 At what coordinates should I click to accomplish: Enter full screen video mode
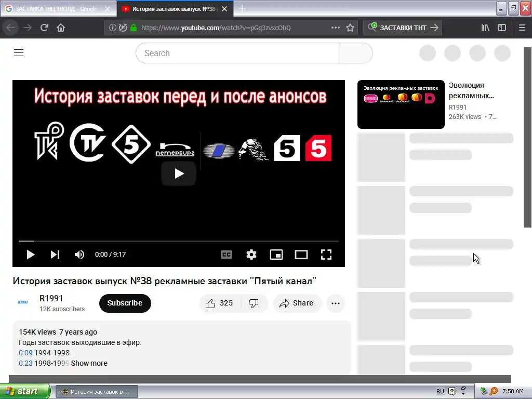(x=326, y=255)
